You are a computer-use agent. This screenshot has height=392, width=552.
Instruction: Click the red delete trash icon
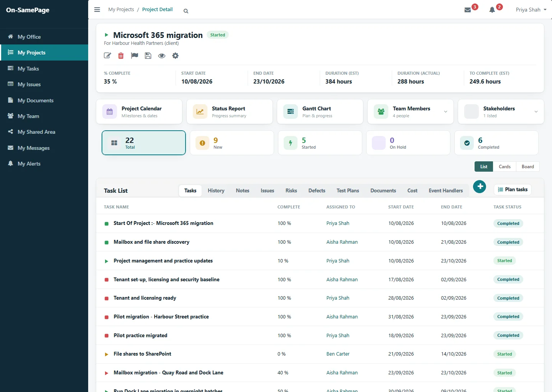tap(121, 56)
